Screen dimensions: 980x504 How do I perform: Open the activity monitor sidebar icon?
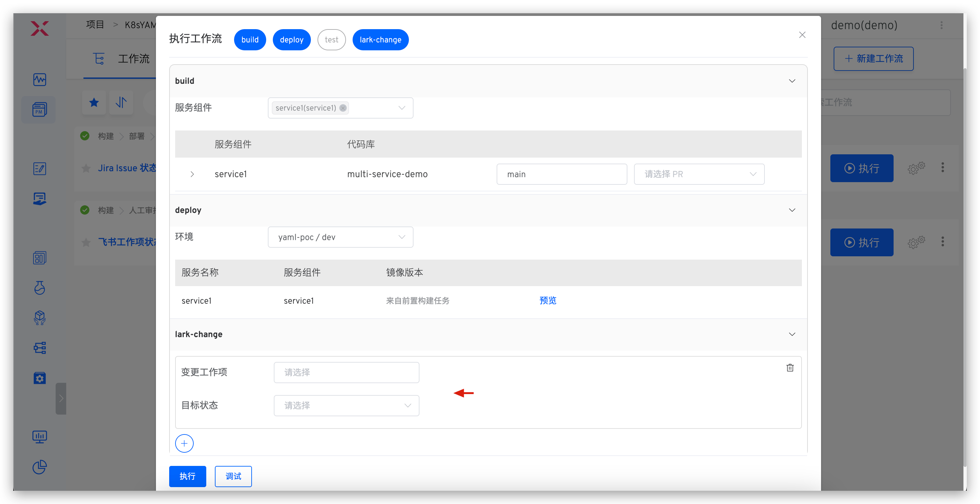pyautogui.click(x=40, y=79)
